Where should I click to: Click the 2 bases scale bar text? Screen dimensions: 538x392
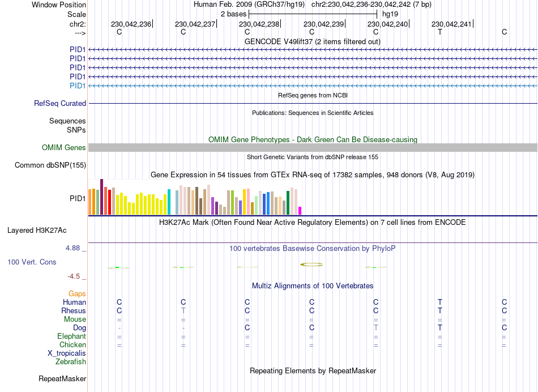pyautogui.click(x=234, y=14)
